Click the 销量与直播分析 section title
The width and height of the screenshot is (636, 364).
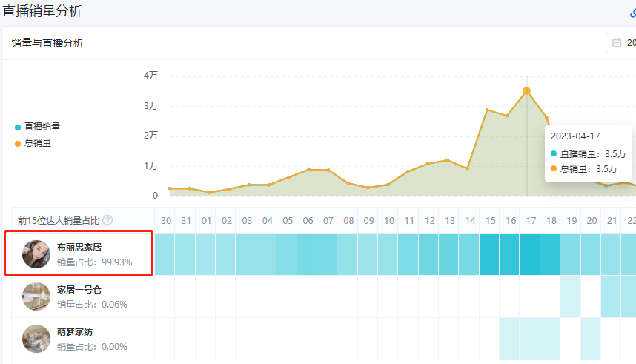[47, 43]
